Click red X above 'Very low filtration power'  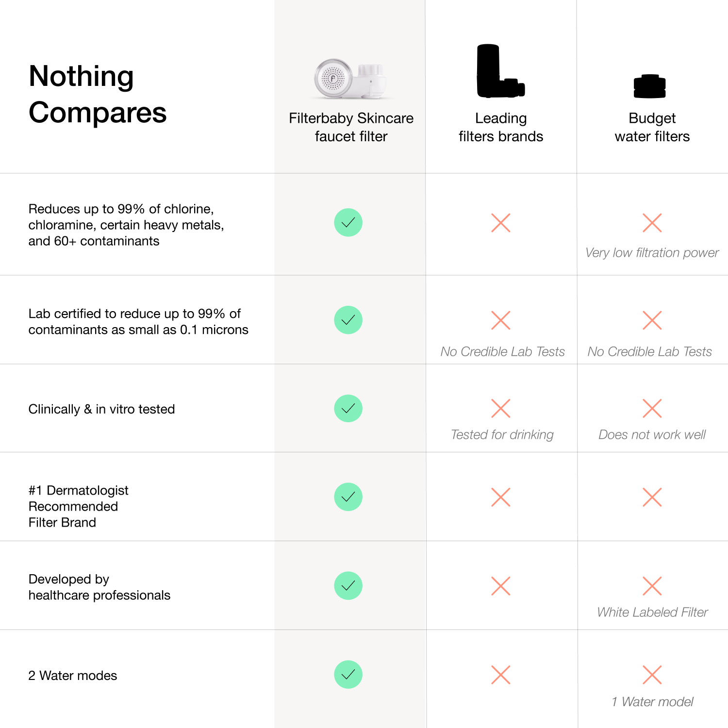[x=652, y=223]
